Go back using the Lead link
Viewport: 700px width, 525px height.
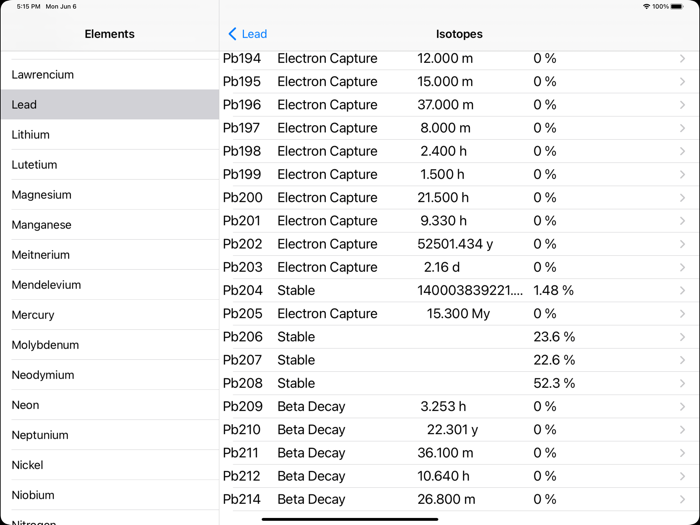point(254,34)
